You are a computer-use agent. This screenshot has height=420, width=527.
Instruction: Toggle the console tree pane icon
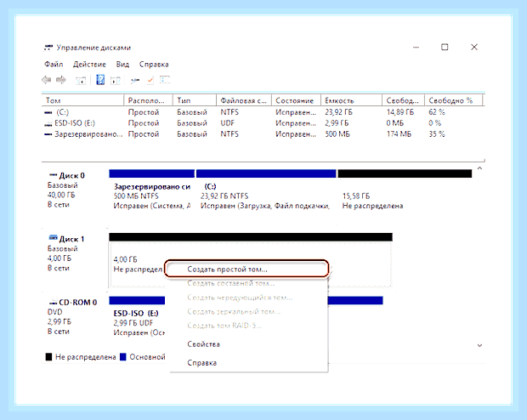(x=81, y=81)
